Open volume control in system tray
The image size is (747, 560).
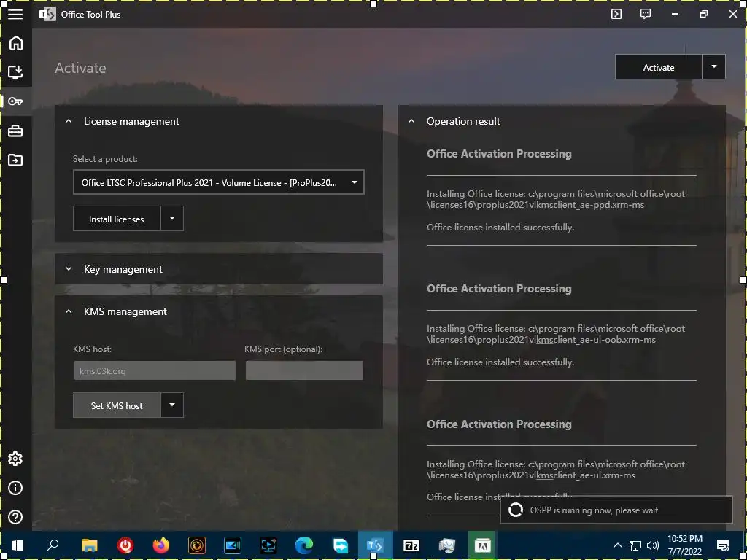653,545
